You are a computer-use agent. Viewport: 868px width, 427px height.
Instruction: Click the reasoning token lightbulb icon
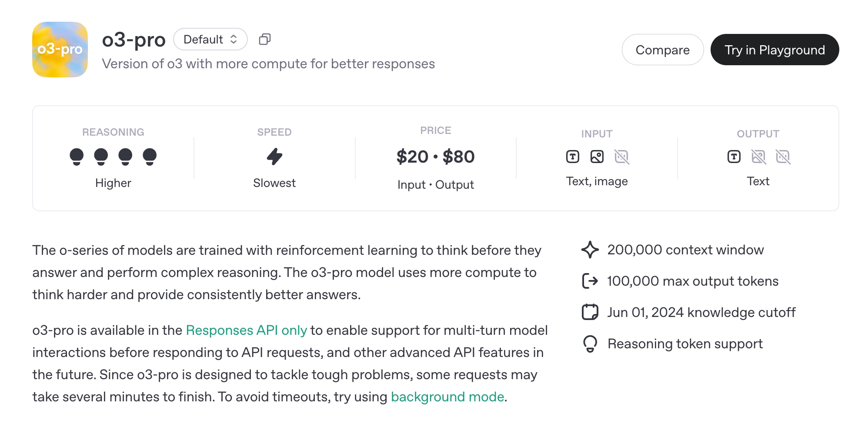point(590,344)
